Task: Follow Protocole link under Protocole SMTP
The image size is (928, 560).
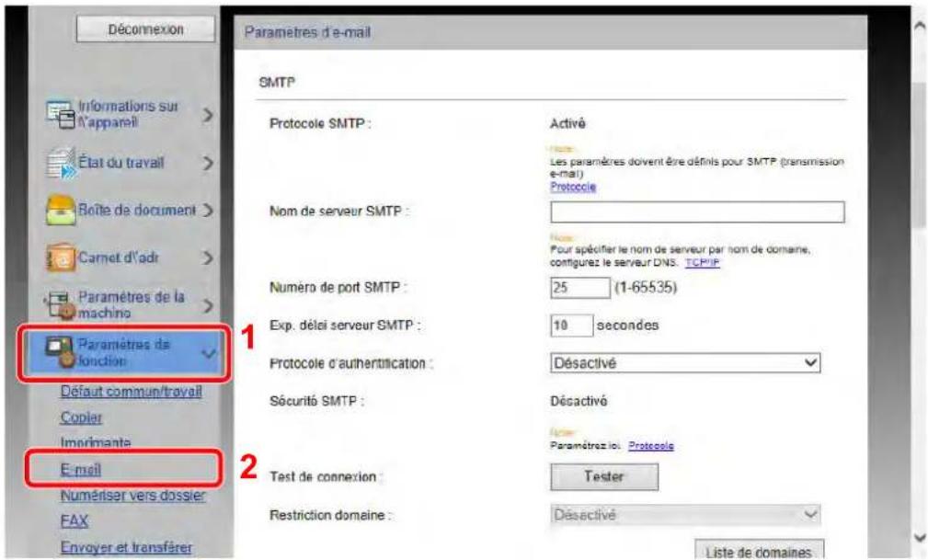Action: tap(573, 187)
